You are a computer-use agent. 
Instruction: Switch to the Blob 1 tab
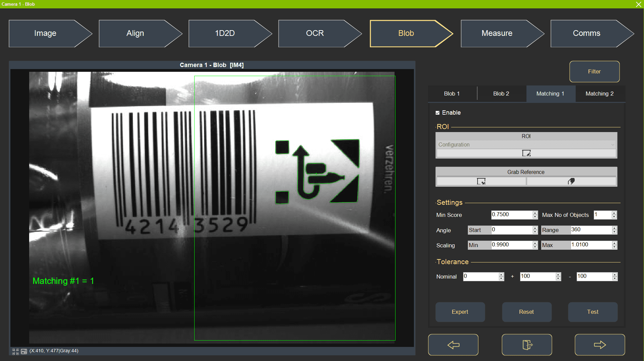[452, 94]
